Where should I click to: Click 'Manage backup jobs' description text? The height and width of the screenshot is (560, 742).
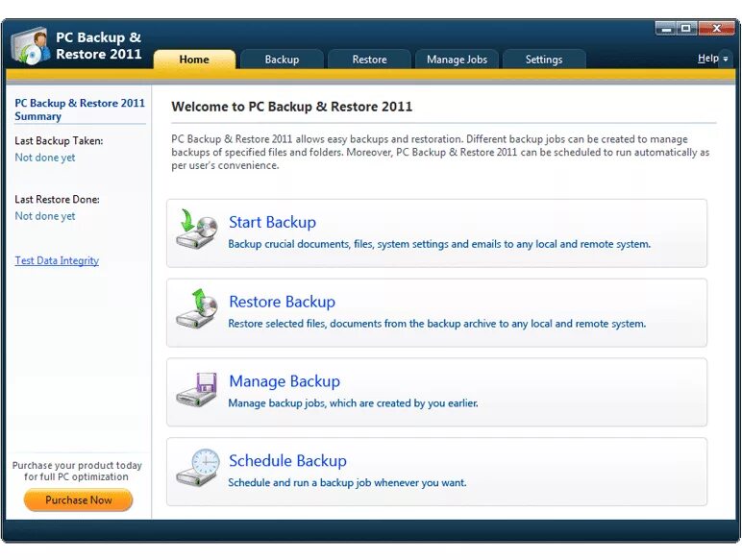point(353,403)
